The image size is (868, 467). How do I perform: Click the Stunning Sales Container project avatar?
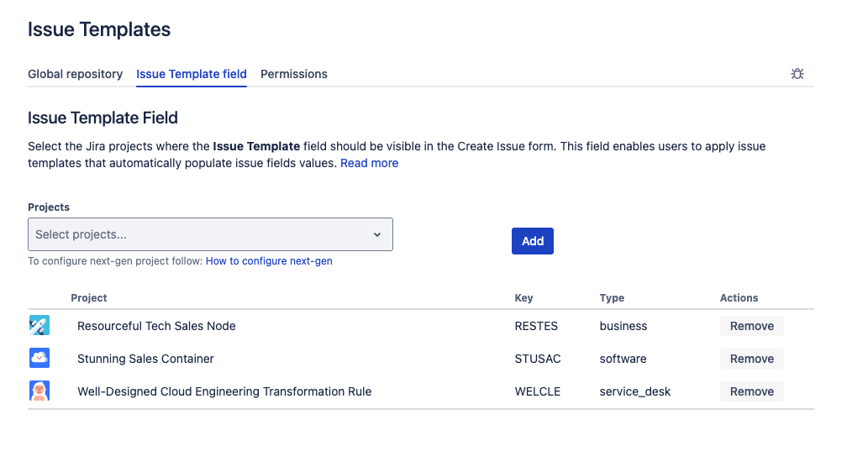point(39,359)
